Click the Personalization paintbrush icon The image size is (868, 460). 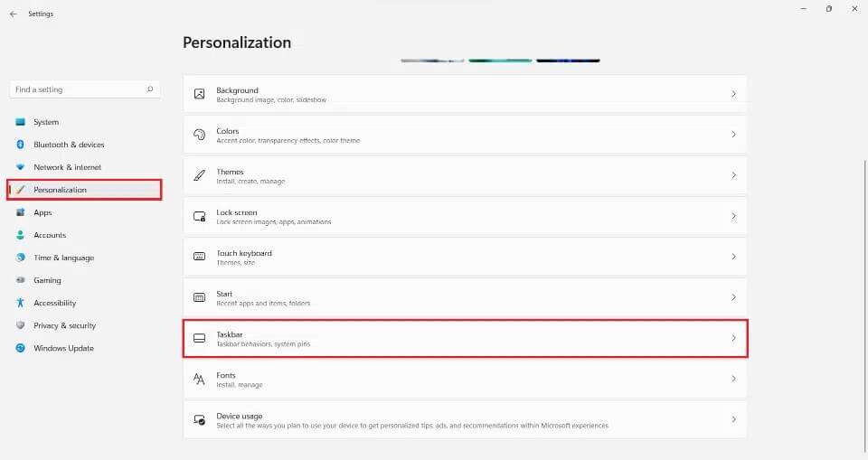tap(21, 190)
